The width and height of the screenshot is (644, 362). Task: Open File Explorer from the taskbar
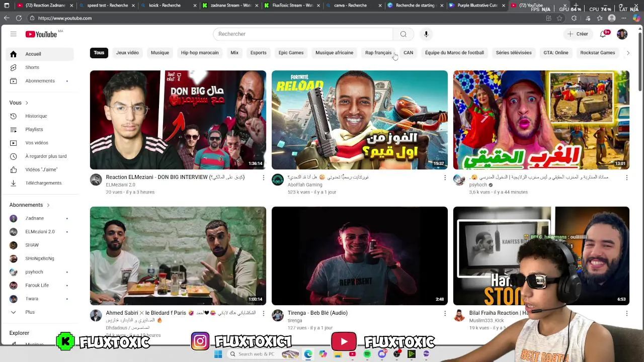point(338,354)
